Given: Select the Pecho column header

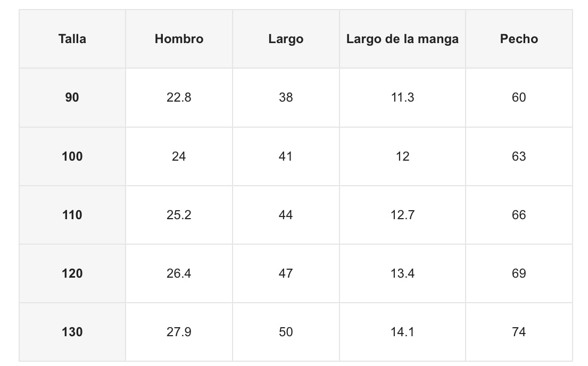Looking at the screenshot, I should (519, 39).
